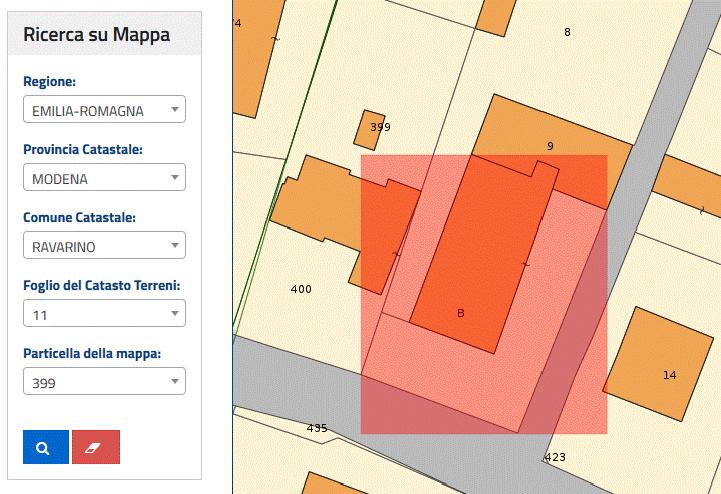Click the Comune Catastale field label
721x494 pixels.
[80, 218]
